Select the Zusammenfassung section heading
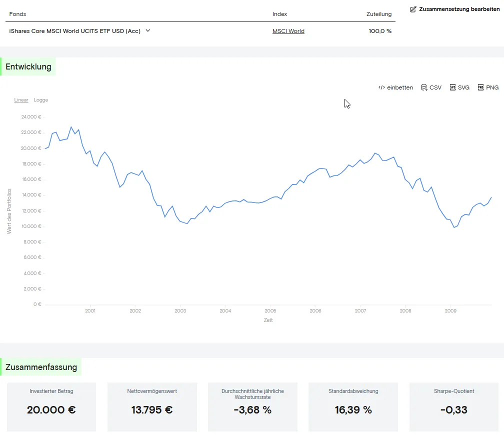 point(41,367)
